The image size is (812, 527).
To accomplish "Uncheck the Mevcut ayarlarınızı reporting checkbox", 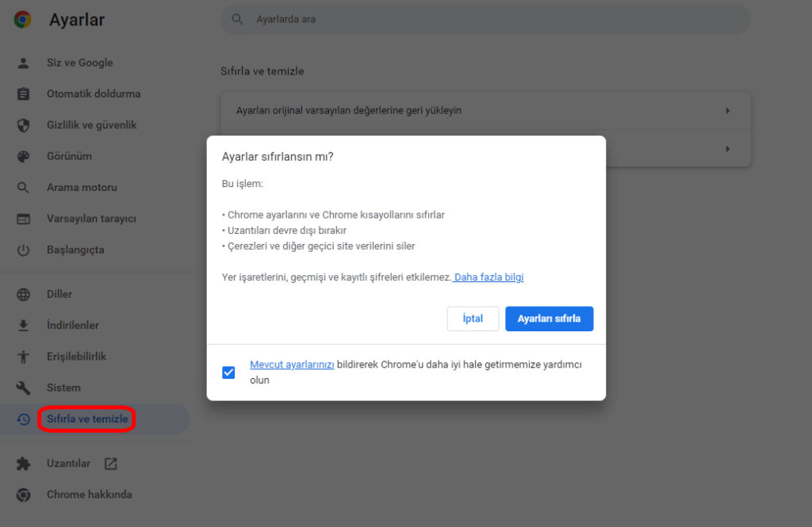I will coord(228,372).
